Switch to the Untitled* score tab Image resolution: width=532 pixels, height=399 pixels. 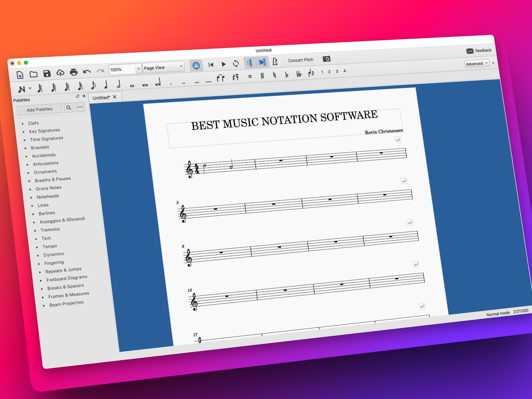[x=101, y=97]
